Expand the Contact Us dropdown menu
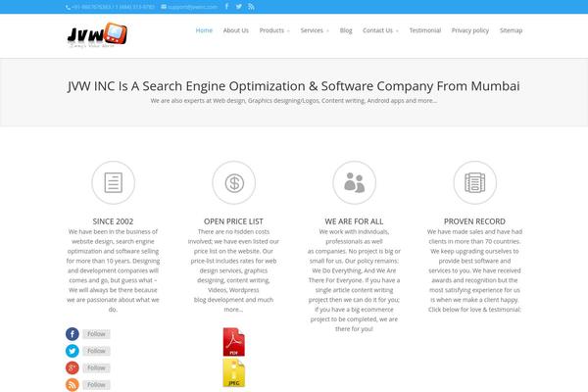The width and height of the screenshot is (588, 392). (380, 30)
